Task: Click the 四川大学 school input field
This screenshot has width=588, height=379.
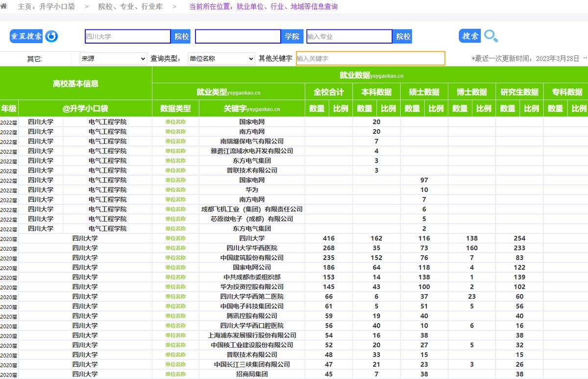Action: (x=127, y=36)
